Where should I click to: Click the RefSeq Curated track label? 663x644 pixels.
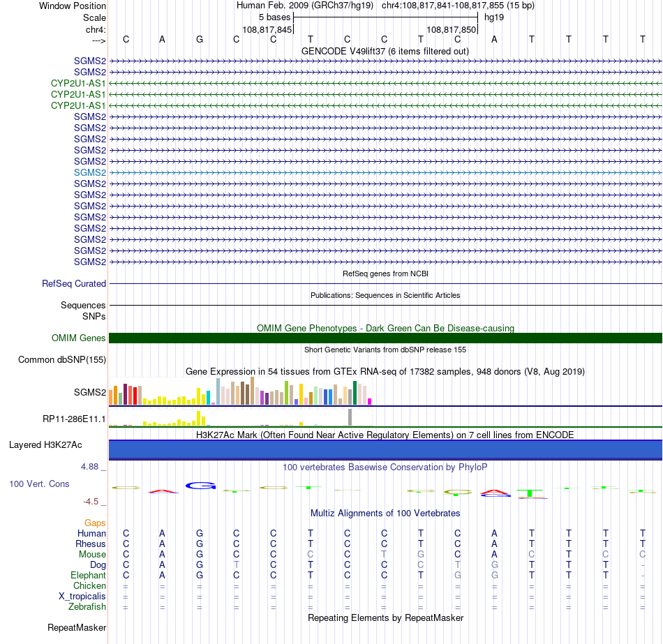(x=74, y=284)
